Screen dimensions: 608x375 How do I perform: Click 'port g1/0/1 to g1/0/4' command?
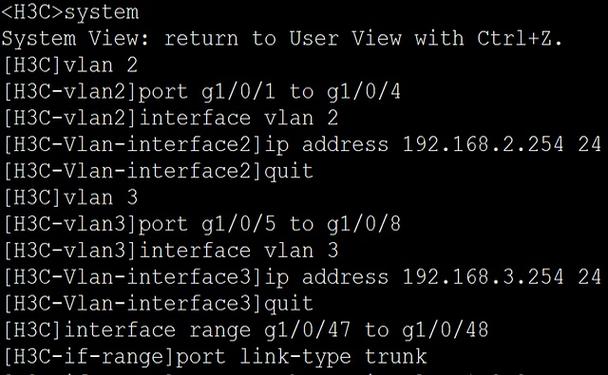[x=269, y=92]
